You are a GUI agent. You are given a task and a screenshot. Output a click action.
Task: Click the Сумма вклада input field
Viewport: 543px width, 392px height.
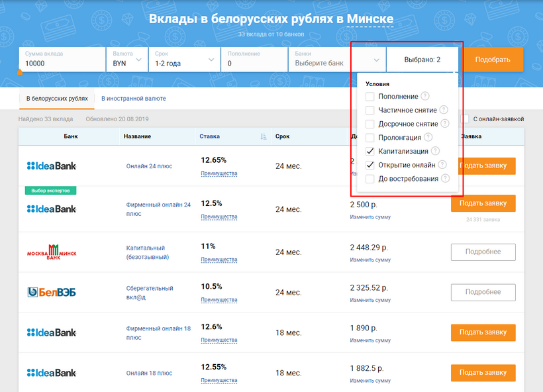(62, 64)
